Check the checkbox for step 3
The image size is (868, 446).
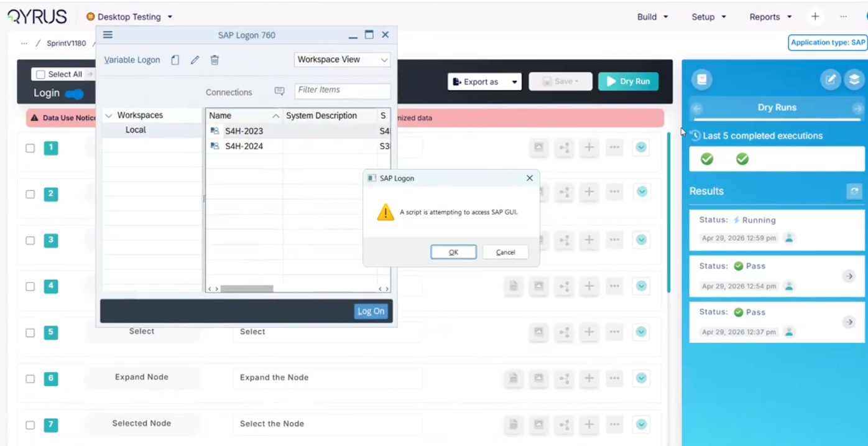point(30,240)
